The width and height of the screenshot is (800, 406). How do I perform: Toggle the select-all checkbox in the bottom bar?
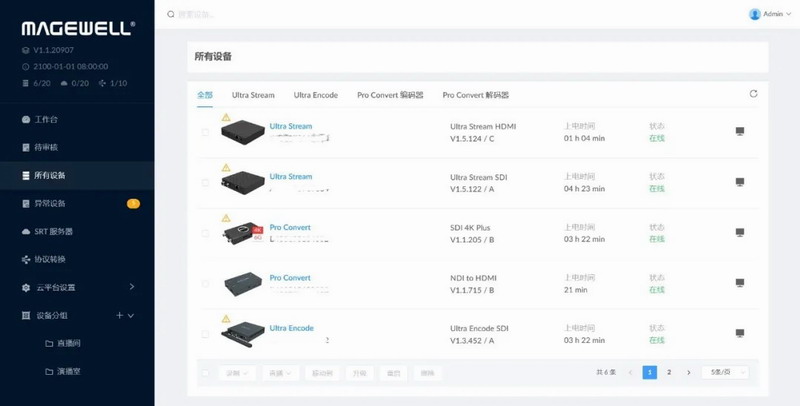206,373
